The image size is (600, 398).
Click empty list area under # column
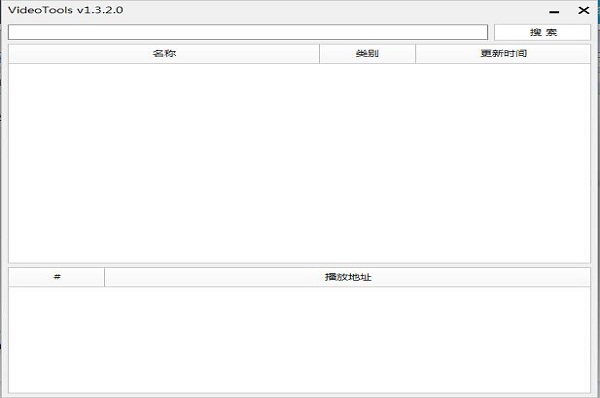point(57,339)
